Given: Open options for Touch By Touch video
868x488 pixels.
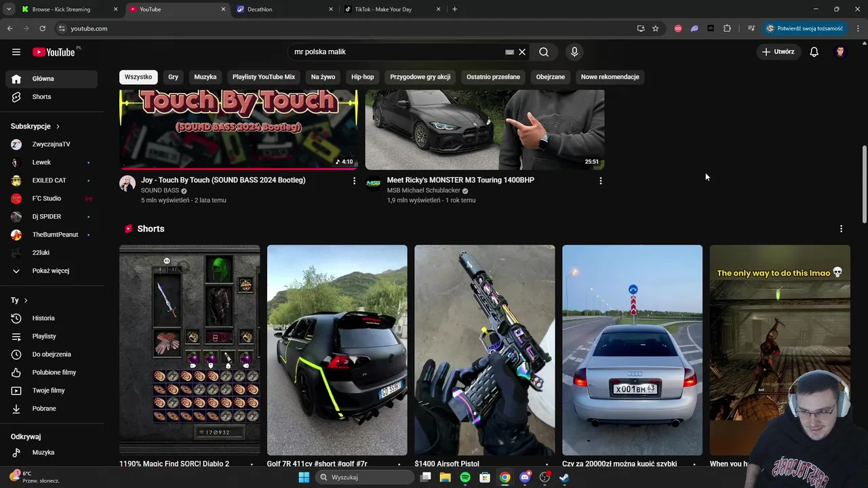Looking at the screenshot, I should pos(354,180).
